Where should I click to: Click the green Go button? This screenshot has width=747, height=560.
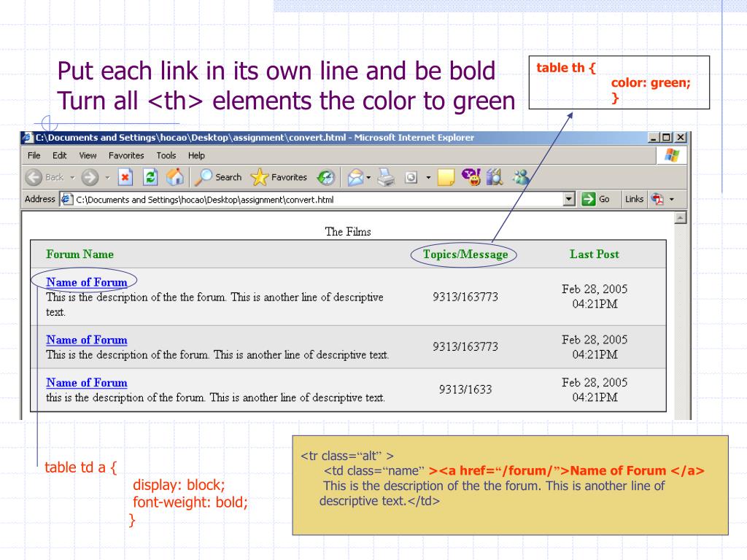click(596, 199)
